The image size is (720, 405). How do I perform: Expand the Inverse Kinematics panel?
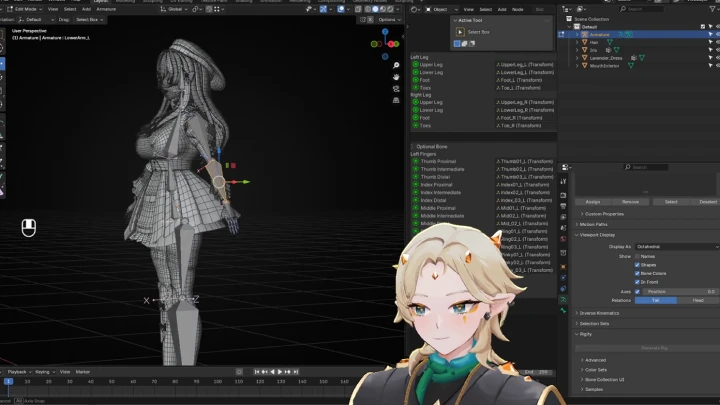[x=598, y=313]
